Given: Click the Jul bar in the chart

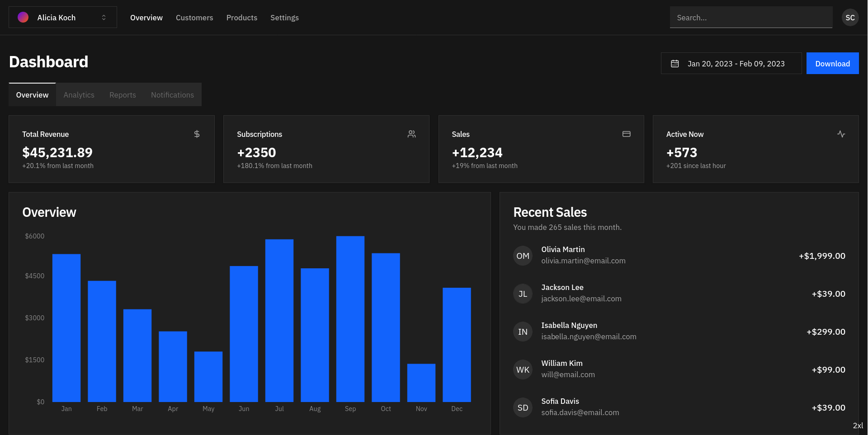Looking at the screenshot, I should point(279,321).
